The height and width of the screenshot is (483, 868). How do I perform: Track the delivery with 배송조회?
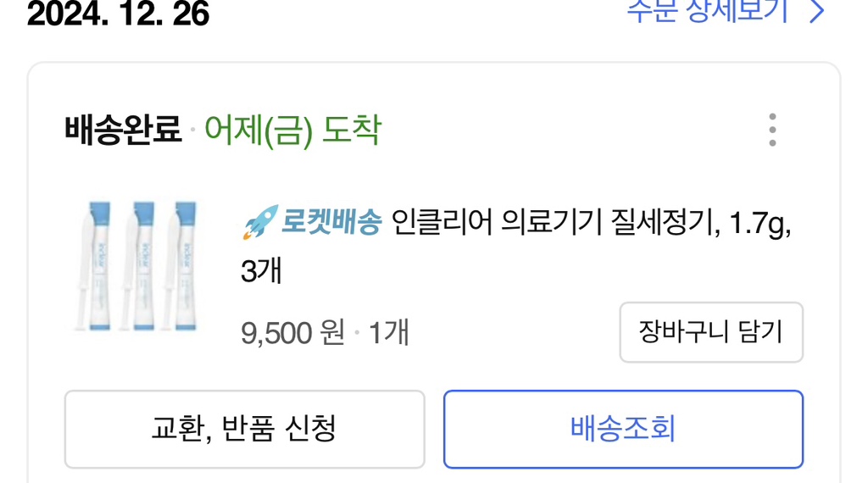tap(623, 429)
